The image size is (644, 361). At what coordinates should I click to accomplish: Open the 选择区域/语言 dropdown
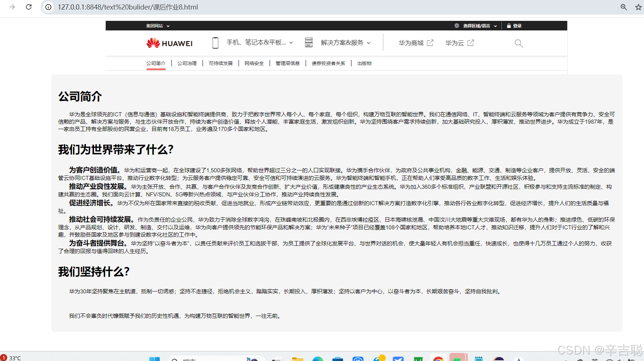click(x=480, y=26)
